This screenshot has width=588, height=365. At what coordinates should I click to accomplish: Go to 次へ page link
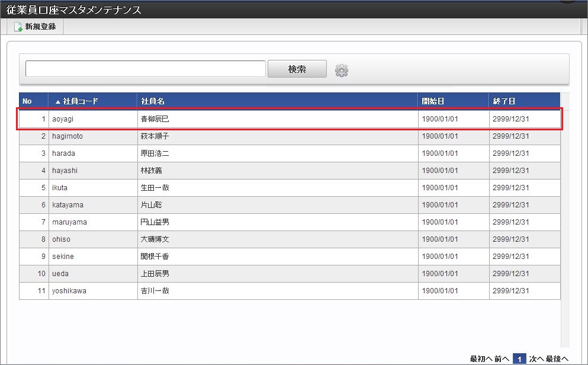coord(536,359)
